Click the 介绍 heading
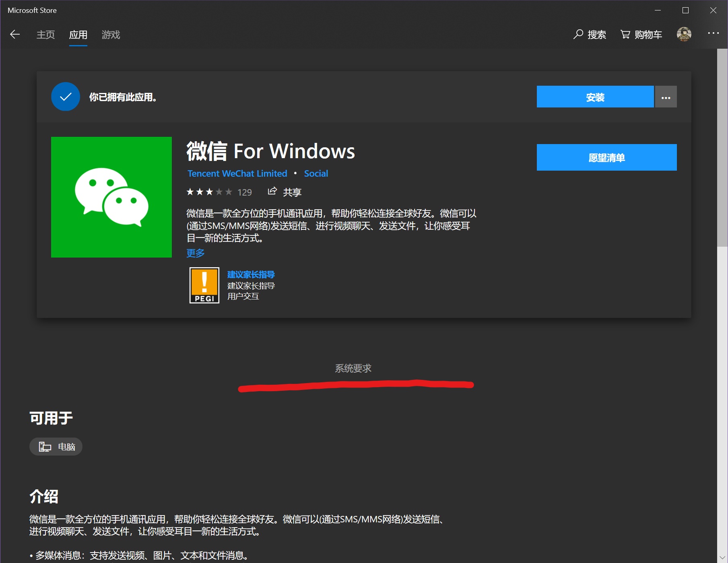This screenshot has height=563, width=728. tap(44, 496)
